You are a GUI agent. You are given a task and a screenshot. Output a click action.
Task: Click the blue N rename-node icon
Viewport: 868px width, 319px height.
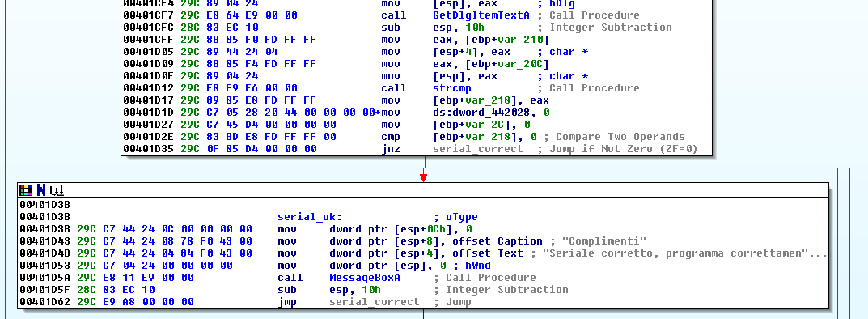coord(41,190)
